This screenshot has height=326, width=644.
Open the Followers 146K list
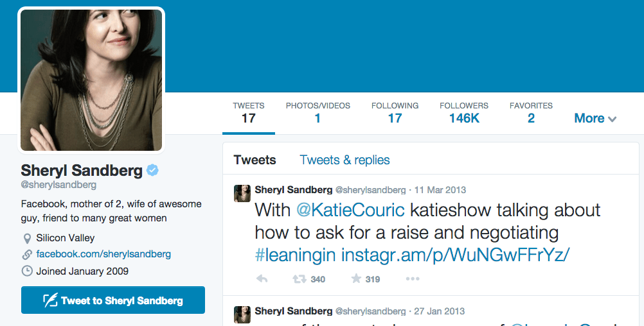pyautogui.click(x=464, y=112)
